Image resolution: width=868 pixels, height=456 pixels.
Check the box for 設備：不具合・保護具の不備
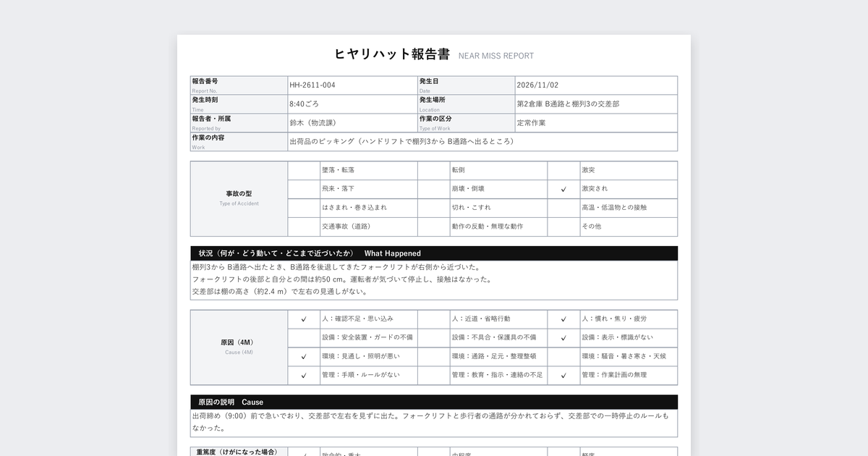tap(433, 338)
